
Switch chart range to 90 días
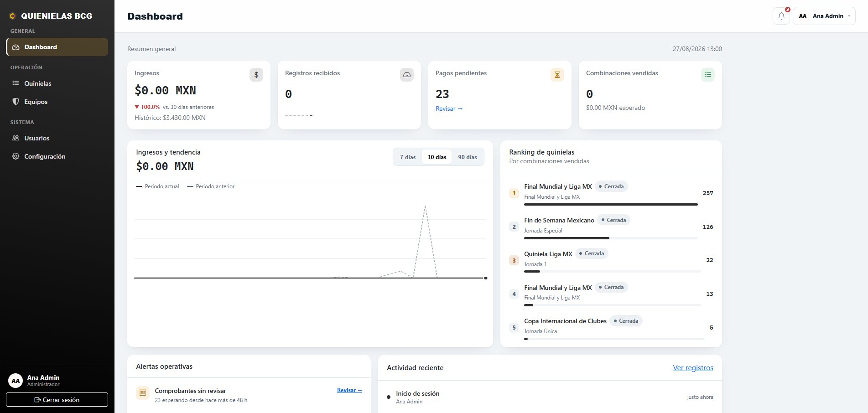pyautogui.click(x=468, y=157)
